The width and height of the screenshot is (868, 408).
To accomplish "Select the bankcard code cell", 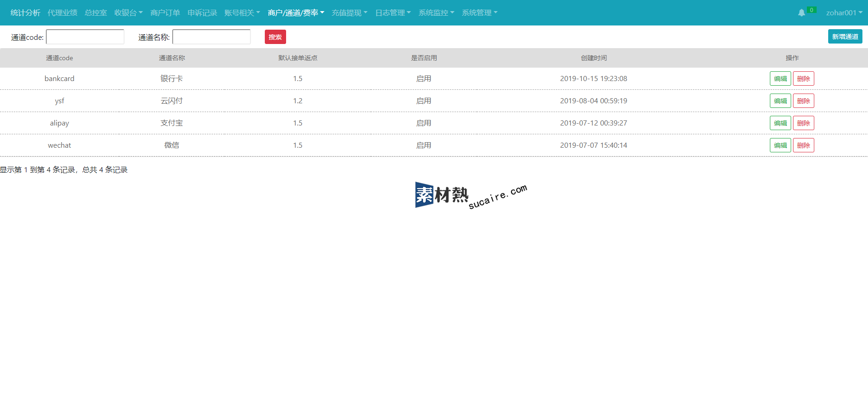I will pos(59,79).
